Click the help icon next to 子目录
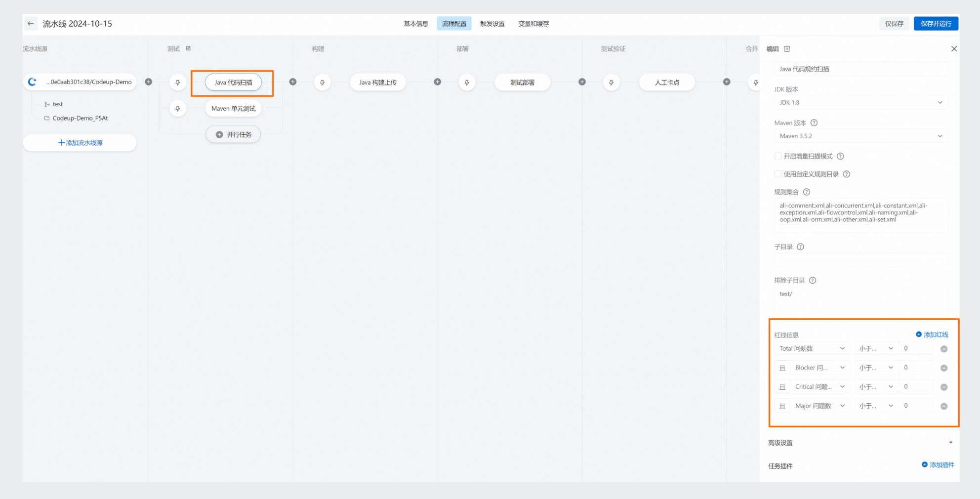The width and height of the screenshot is (980, 499). [801, 247]
